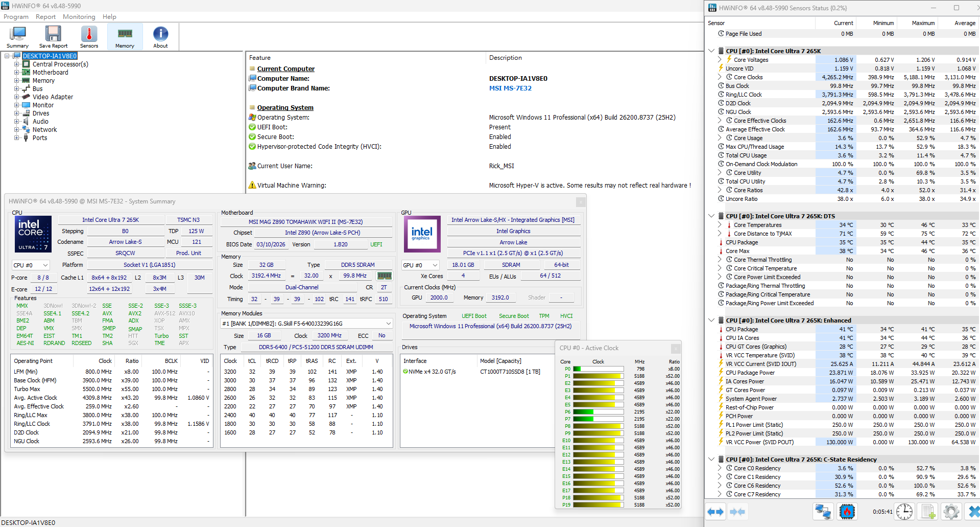Start logging with the sheet-plus icon

click(x=928, y=511)
